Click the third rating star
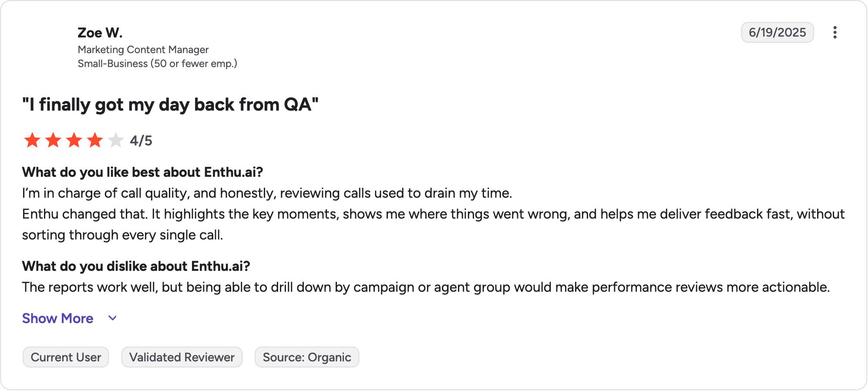Viewport: 868px width, 391px height. tap(74, 140)
